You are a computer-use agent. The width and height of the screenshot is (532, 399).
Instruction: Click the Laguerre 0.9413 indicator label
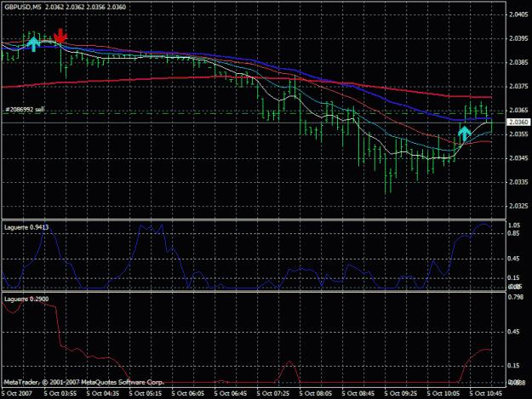tap(26, 227)
